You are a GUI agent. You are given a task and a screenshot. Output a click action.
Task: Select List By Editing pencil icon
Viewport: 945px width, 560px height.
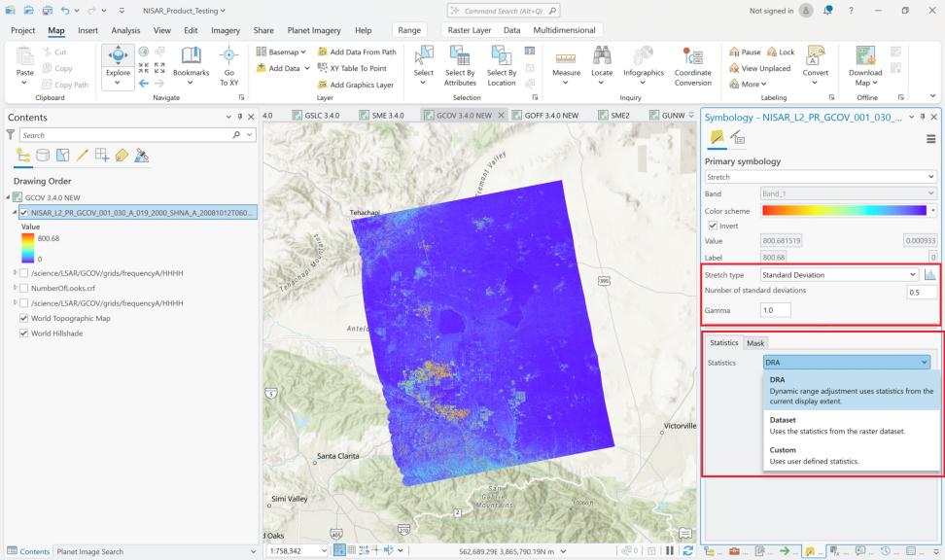coord(82,156)
